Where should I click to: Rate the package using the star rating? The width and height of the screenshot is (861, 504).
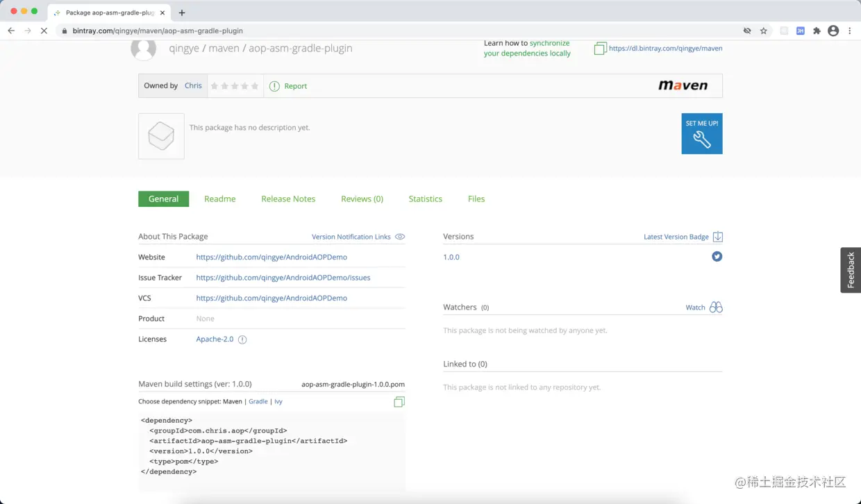click(235, 86)
